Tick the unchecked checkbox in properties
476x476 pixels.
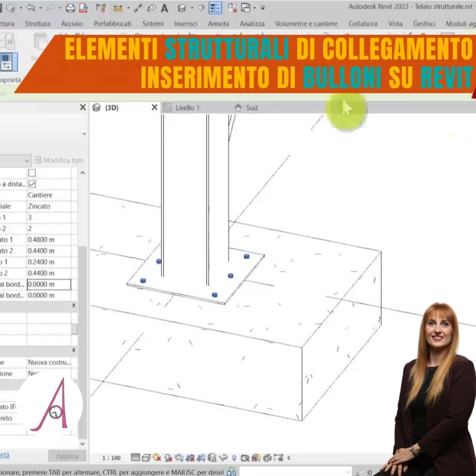32,173
